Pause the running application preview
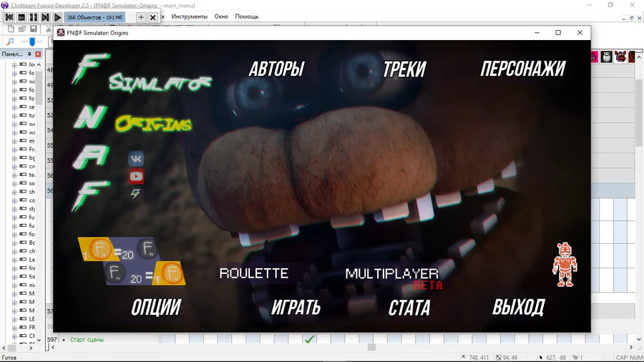 tap(33, 17)
